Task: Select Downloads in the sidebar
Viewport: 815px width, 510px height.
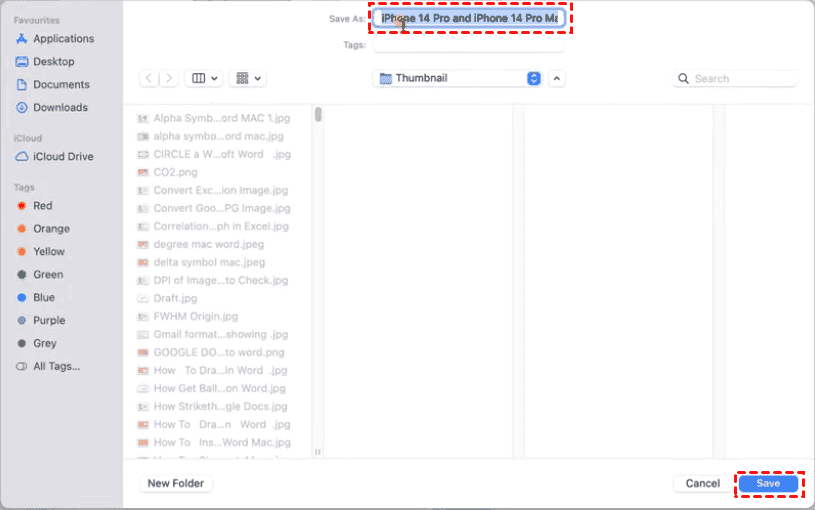Action: tap(51, 107)
